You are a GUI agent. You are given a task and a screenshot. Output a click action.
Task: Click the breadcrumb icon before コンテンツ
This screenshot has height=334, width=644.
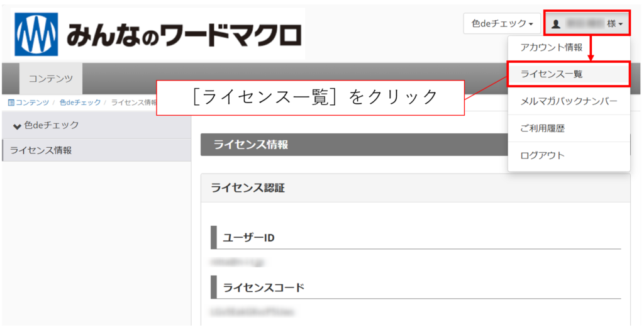(11, 103)
